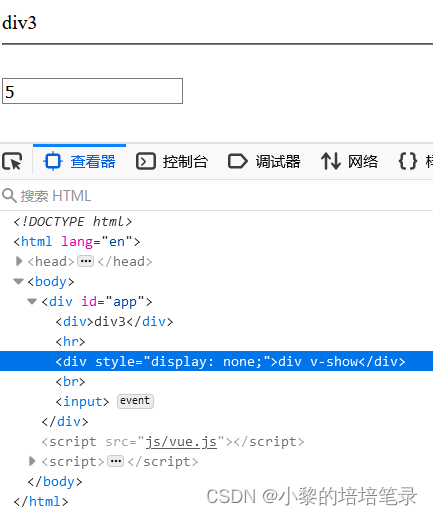Select the <input> node in tree
This screenshot has width=433, height=515.
pos(82,402)
